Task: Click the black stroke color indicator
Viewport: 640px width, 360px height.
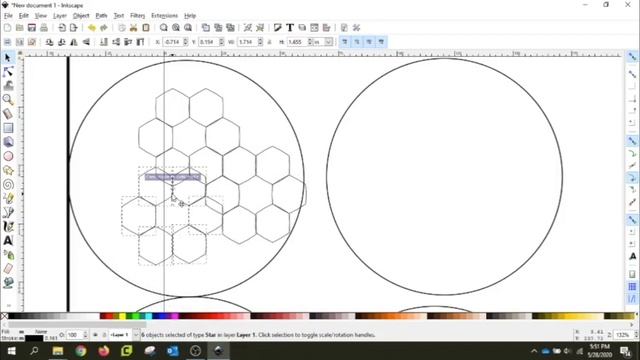Action: (x=34, y=338)
